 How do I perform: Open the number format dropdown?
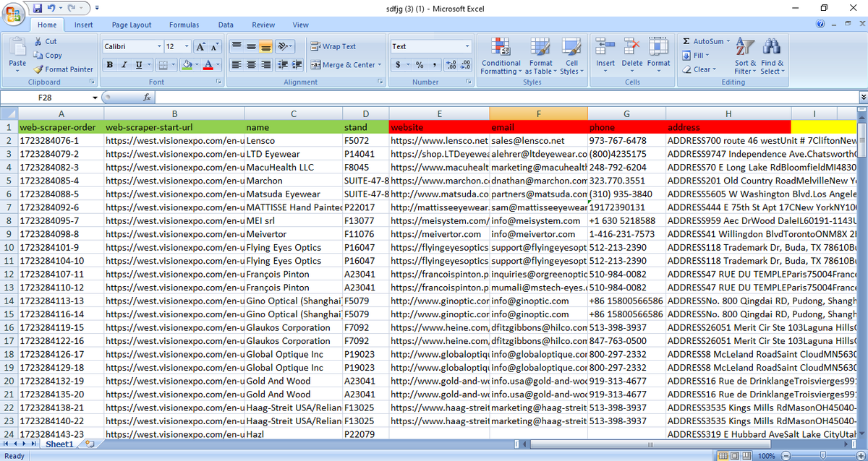[467, 46]
